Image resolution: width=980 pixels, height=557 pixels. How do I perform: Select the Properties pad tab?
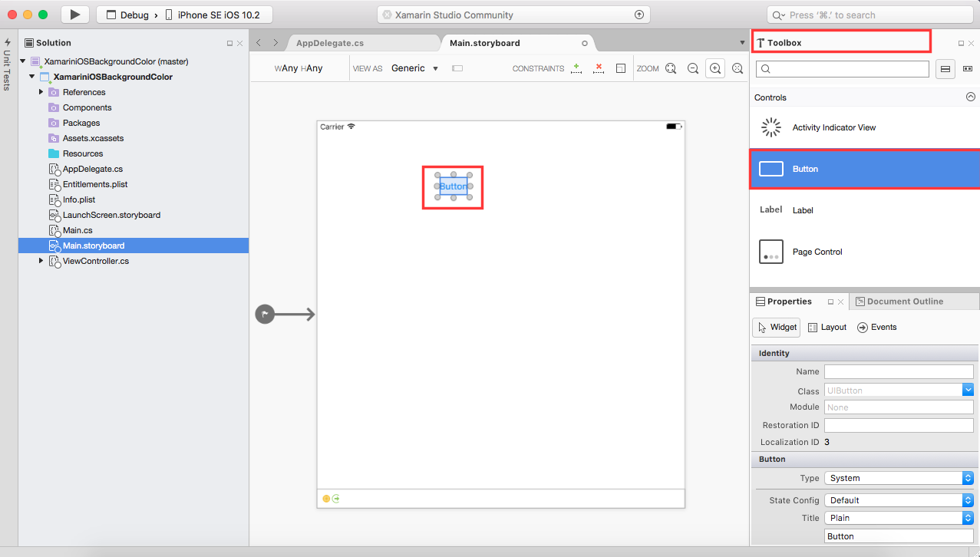point(790,302)
